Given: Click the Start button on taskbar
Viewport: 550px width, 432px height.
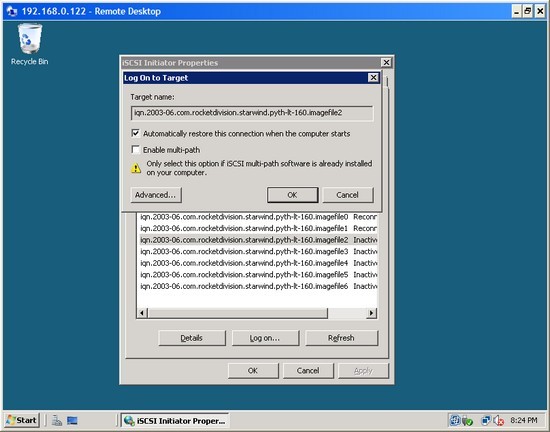Looking at the screenshot, I should pos(22,420).
